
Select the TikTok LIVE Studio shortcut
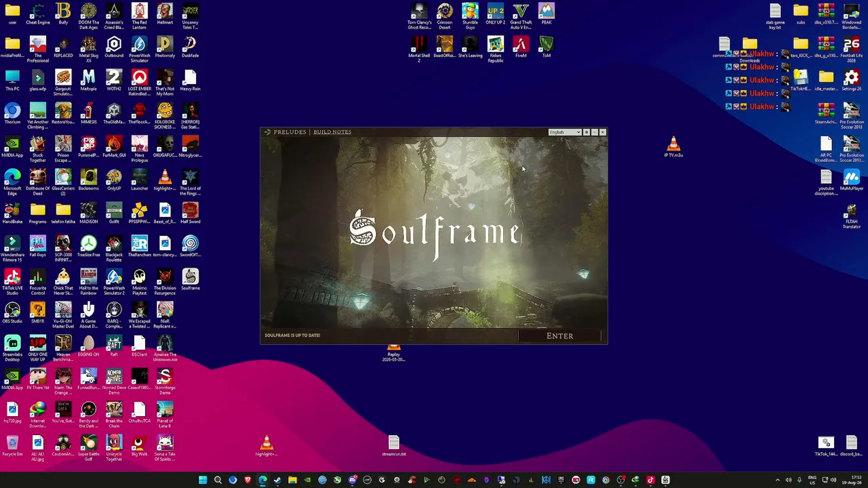coord(12,281)
